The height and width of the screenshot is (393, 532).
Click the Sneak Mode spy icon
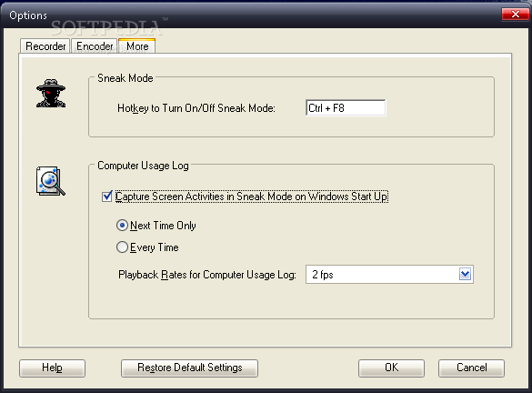click(x=51, y=94)
